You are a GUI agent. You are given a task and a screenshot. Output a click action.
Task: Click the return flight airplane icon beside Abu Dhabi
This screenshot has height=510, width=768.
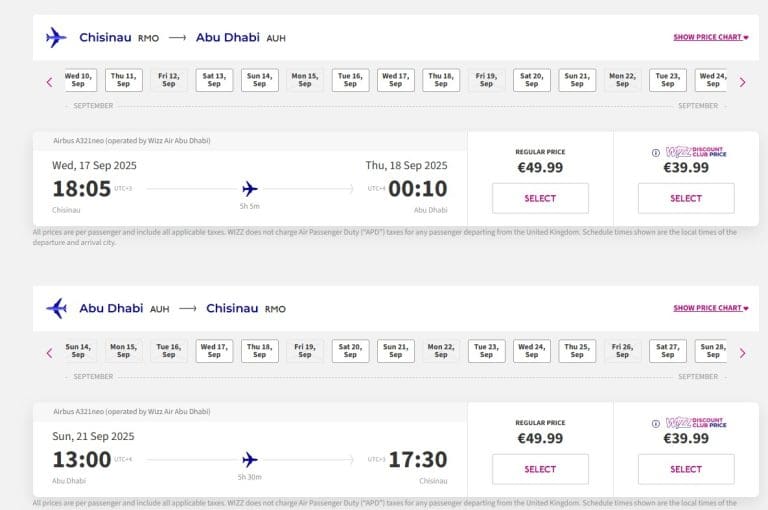point(56,308)
